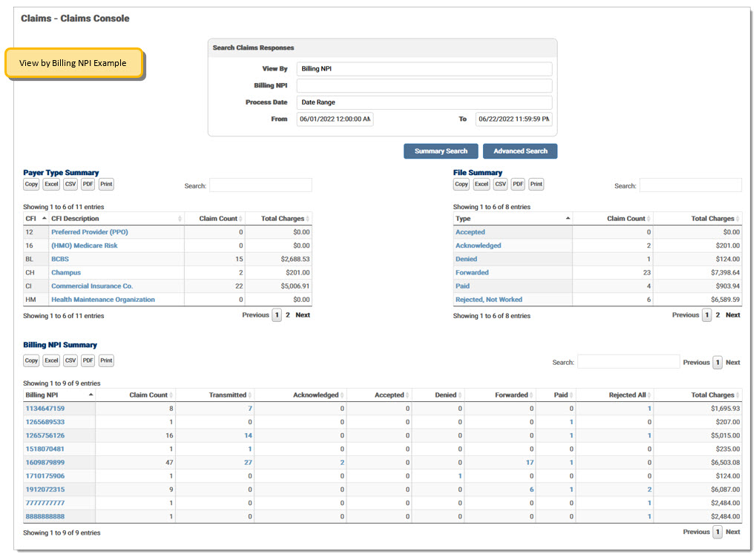
Task: Go to page 2 of File Summary
Action: (718, 315)
